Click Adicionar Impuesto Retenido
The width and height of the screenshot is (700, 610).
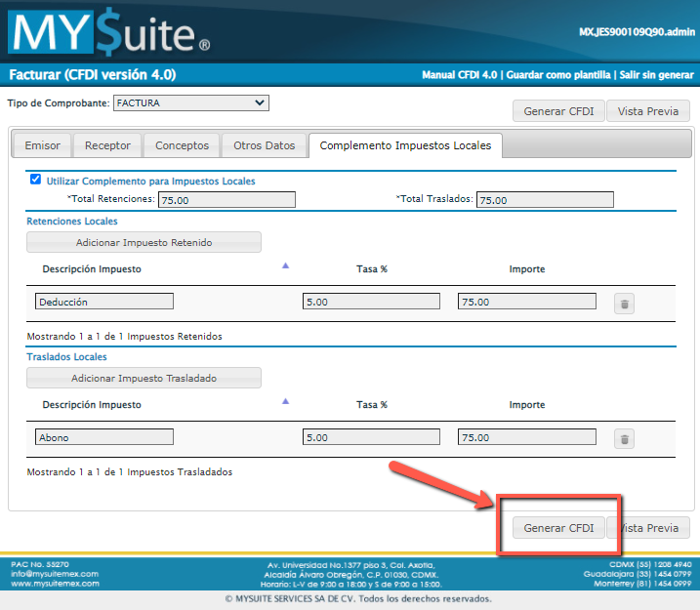click(144, 242)
